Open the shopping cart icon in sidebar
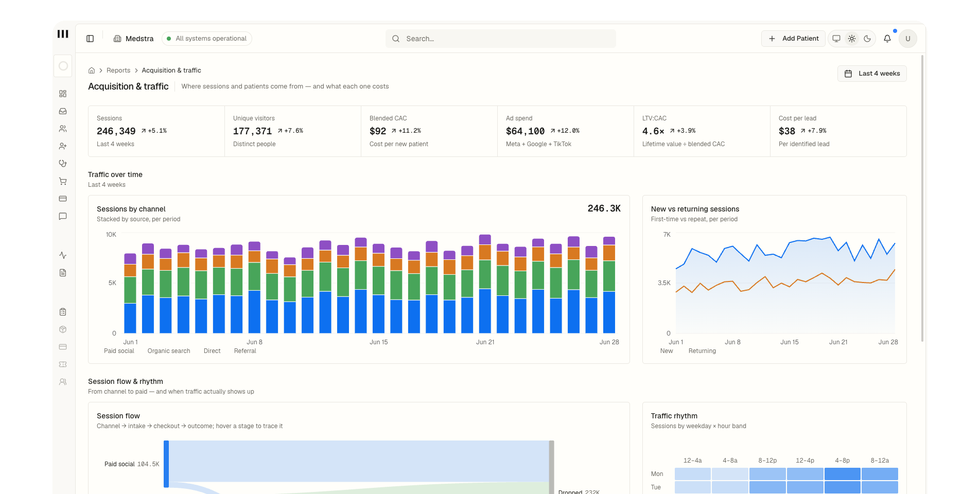Image resolution: width=980 pixels, height=494 pixels. point(63,181)
